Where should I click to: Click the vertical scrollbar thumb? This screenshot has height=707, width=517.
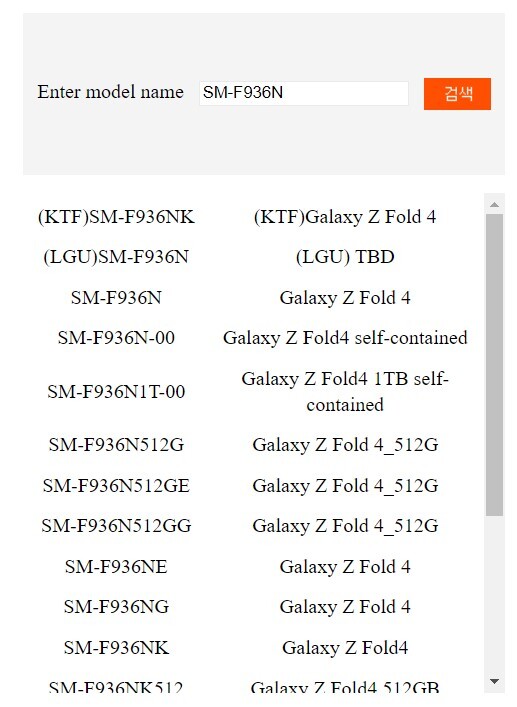coord(494,365)
